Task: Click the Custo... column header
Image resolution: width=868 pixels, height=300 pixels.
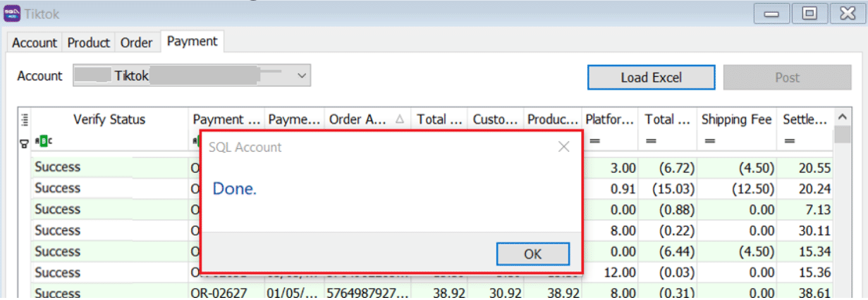Action: click(496, 119)
